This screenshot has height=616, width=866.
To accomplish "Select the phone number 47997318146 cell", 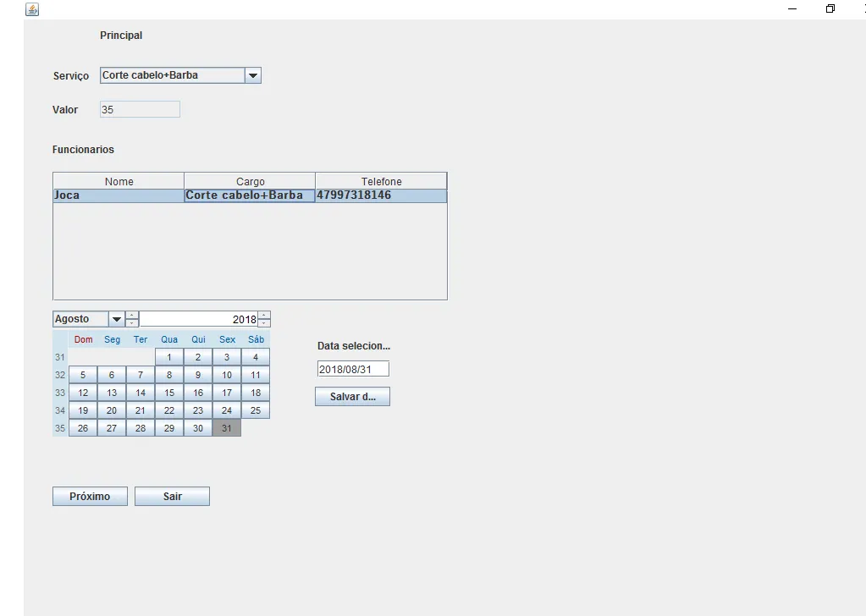I will pos(381,195).
